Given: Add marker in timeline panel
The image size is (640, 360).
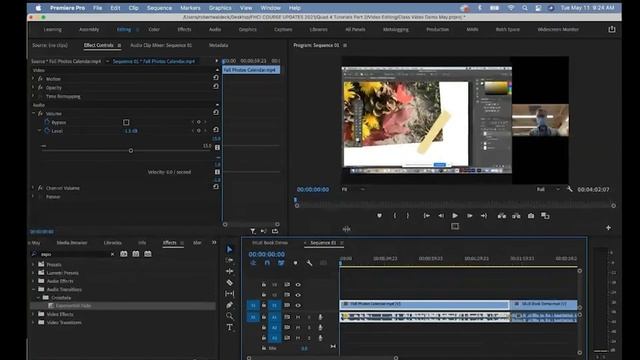Looking at the screenshot, I should point(296,263).
